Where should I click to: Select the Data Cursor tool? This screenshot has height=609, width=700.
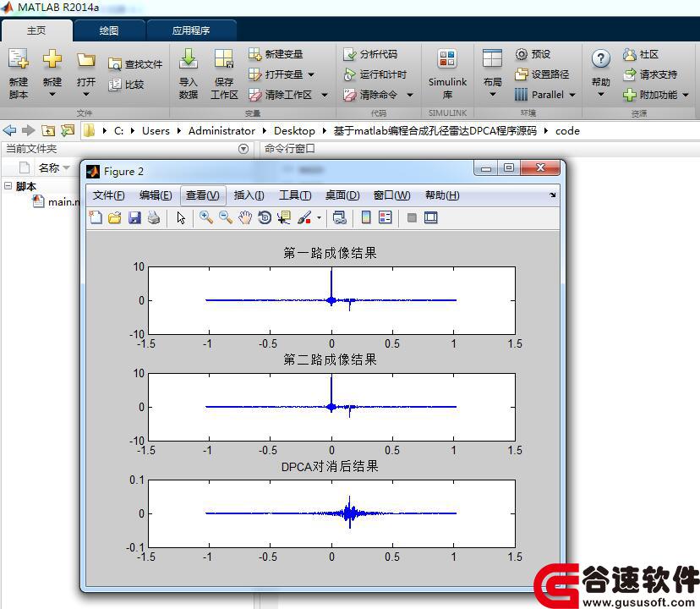284,217
